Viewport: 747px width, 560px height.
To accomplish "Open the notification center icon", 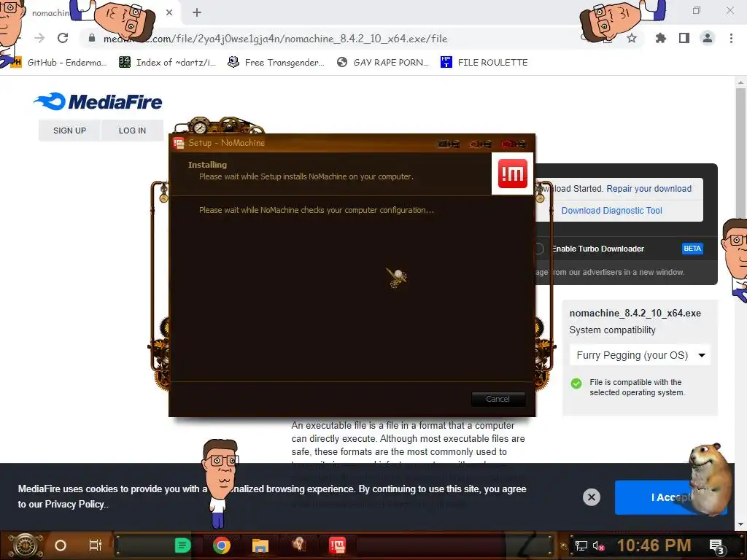I will (x=717, y=546).
